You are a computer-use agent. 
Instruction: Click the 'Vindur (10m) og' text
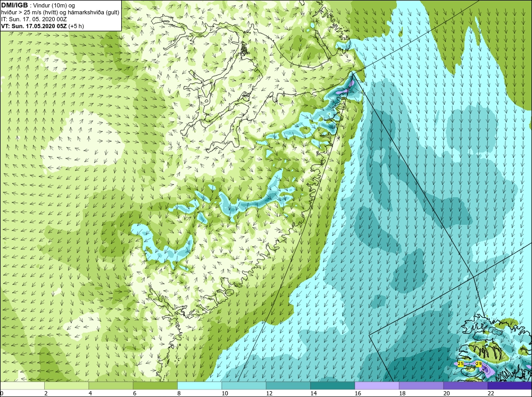click(54, 6)
